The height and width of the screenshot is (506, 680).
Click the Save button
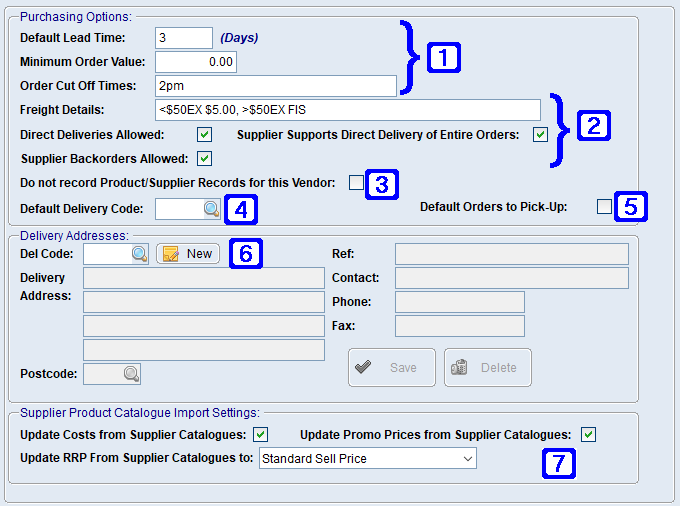tap(392, 367)
